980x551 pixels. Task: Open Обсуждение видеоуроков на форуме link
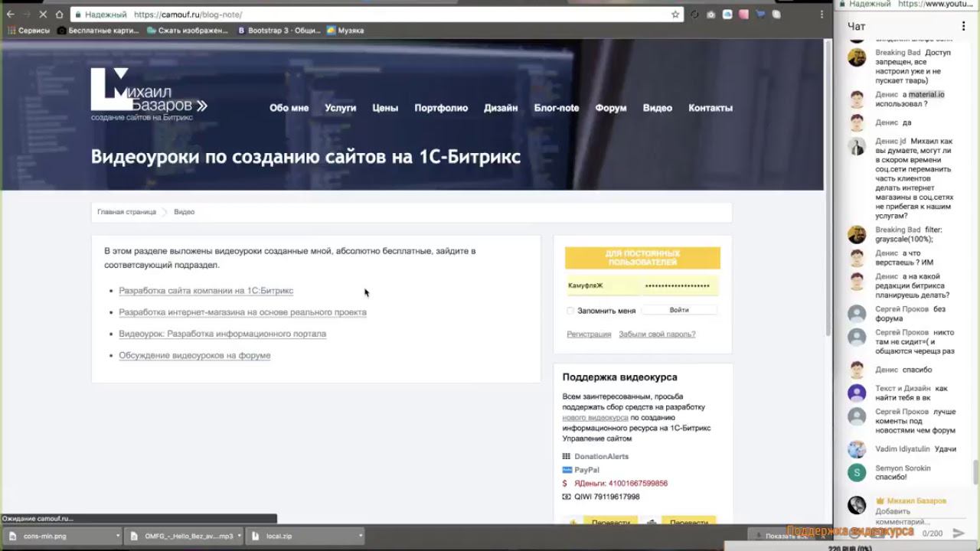(x=194, y=355)
